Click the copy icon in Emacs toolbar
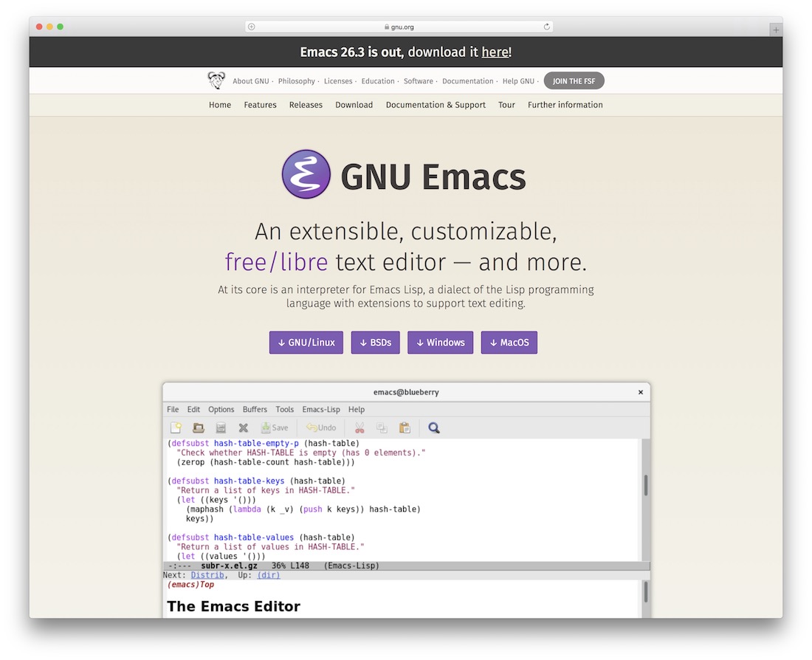This screenshot has height=660, width=812. (x=382, y=427)
